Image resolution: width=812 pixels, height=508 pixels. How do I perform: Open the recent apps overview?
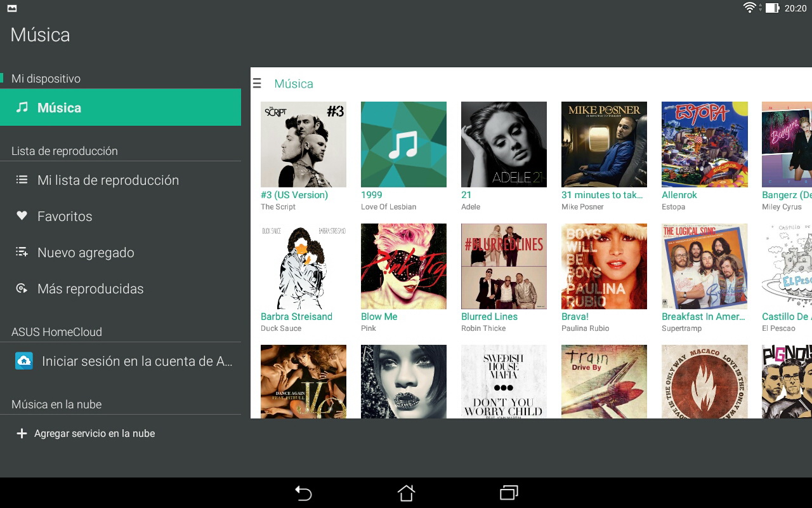(509, 493)
